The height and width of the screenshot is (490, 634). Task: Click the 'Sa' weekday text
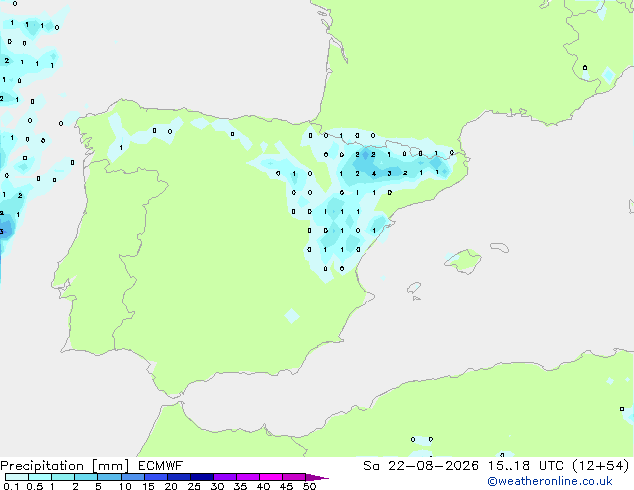pos(371,466)
